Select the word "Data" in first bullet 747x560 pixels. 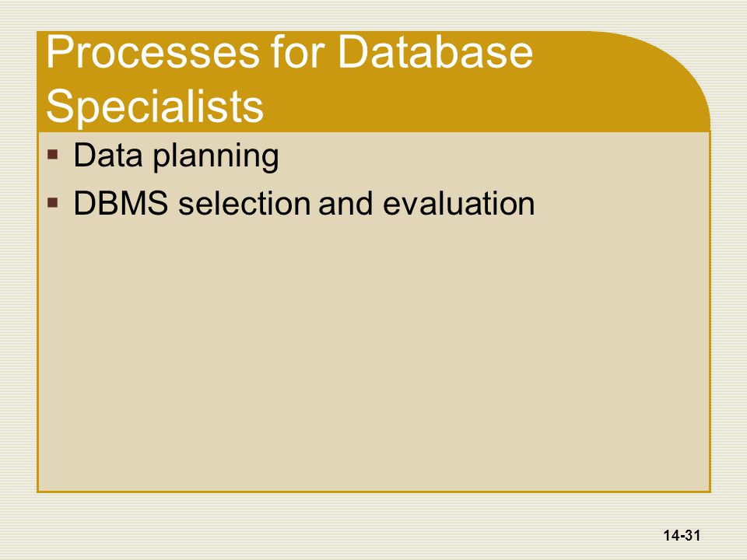click(x=108, y=155)
